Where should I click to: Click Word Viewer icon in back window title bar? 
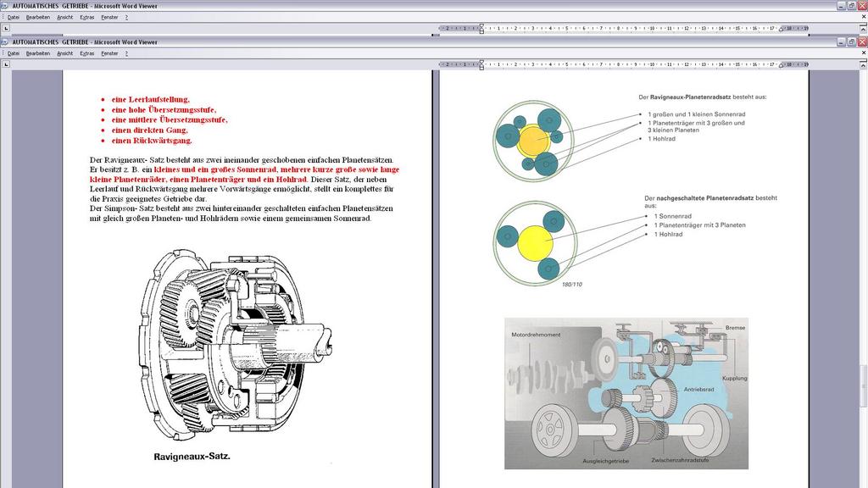(5, 6)
